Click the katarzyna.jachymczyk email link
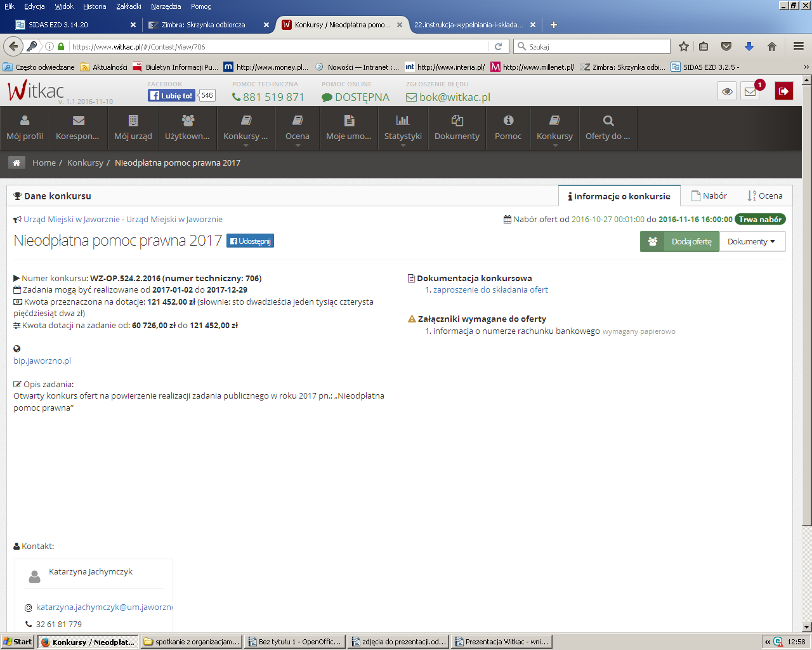 tap(104, 607)
